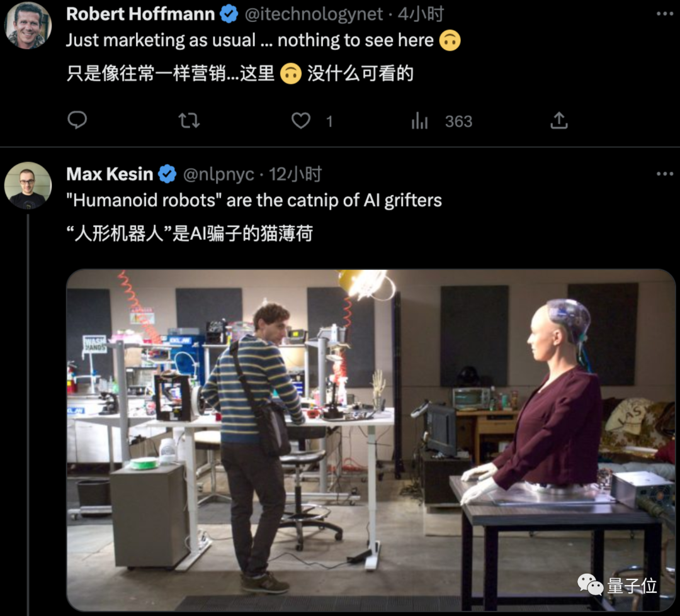This screenshot has width=680, height=616.
Task: Enlarge the humanoid robot lab photo
Action: (370, 440)
